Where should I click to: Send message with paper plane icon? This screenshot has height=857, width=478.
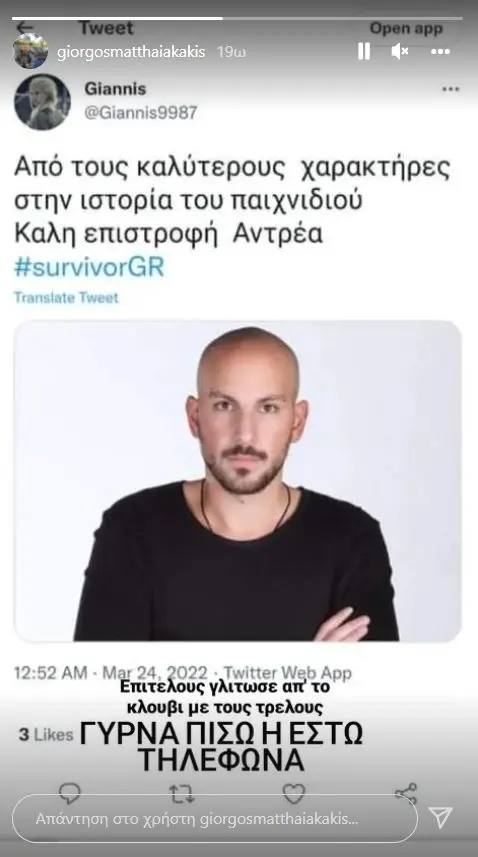440,818
